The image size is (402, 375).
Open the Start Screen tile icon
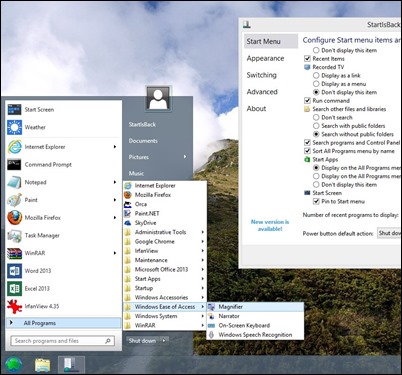[14, 109]
